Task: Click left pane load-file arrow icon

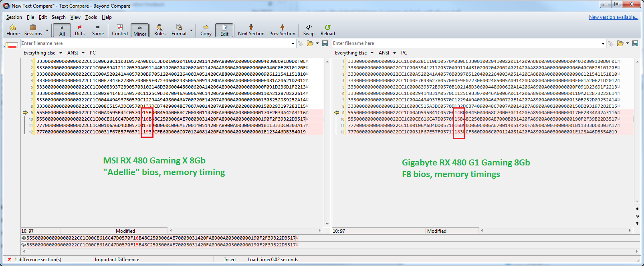Action: [301, 43]
